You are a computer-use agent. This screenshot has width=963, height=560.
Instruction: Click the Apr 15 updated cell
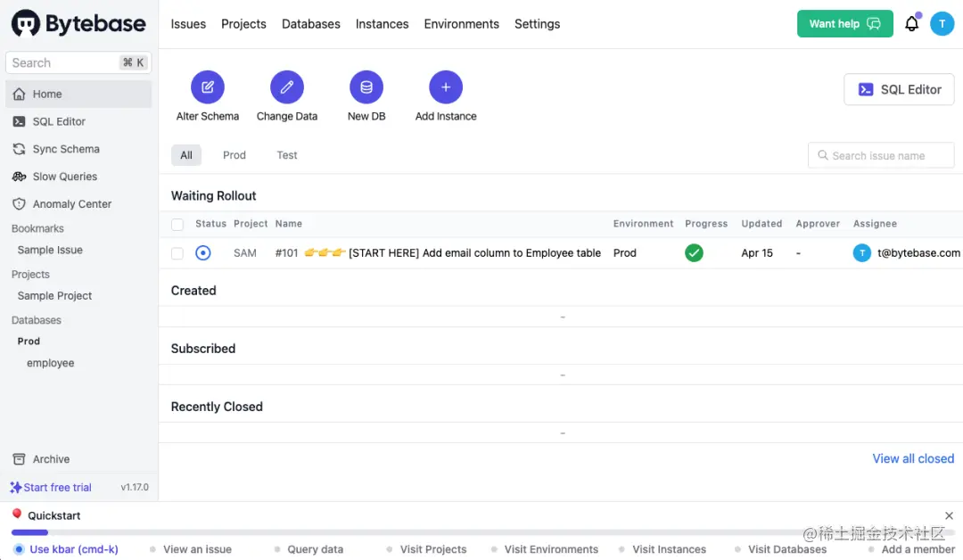point(757,253)
